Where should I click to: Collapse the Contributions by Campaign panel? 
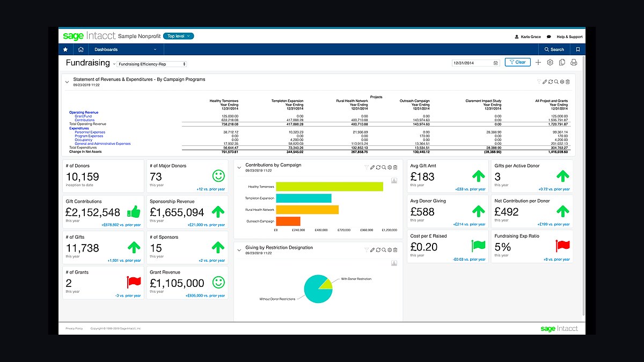[239, 167]
